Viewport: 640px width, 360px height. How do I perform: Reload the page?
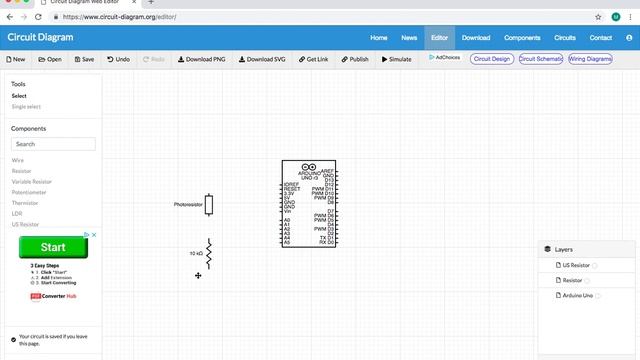(38, 17)
